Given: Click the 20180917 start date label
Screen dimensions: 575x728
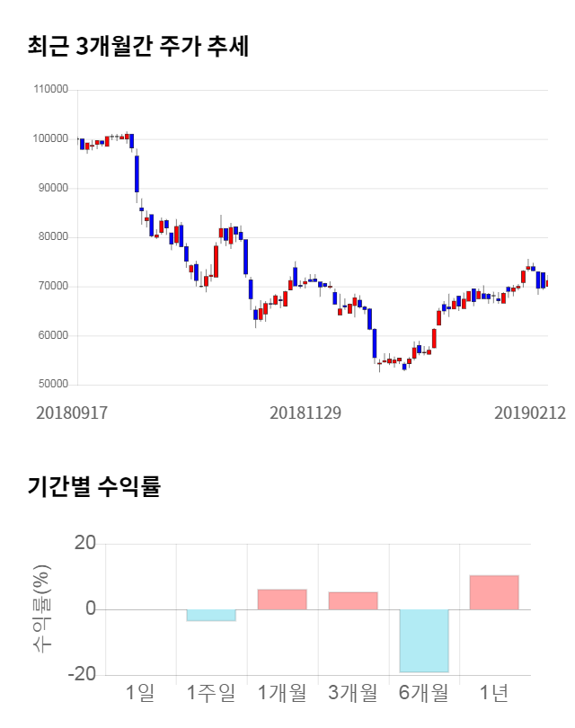Looking at the screenshot, I should (x=72, y=413).
